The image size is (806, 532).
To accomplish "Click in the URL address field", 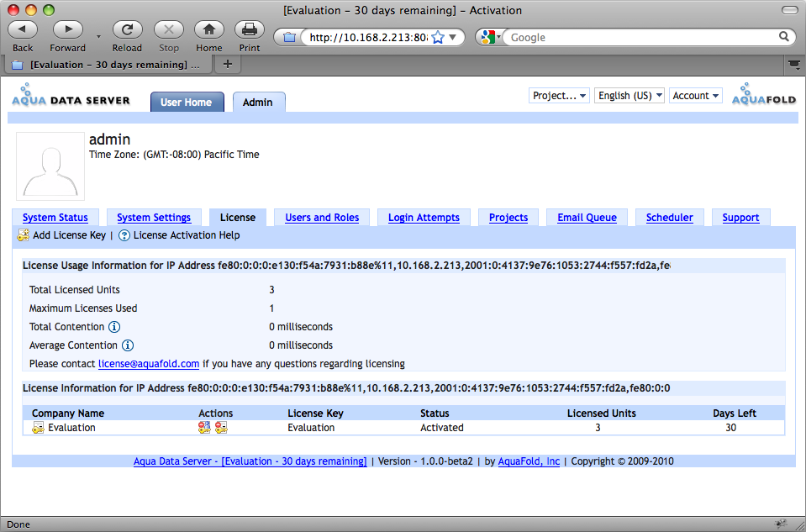I will (369, 37).
